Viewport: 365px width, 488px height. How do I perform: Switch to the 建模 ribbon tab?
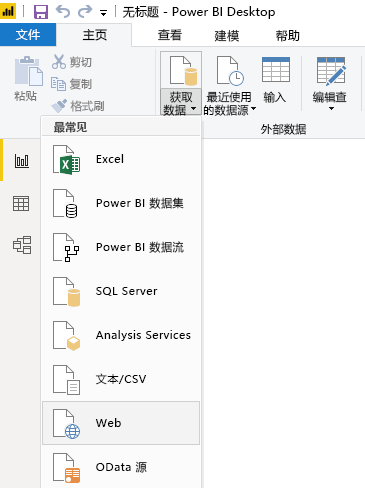coord(227,35)
